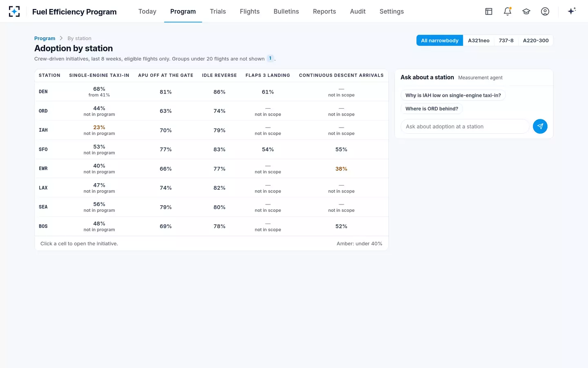Open the sparkle AI assistant icon
The width and height of the screenshot is (588, 368).
tap(572, 11)
